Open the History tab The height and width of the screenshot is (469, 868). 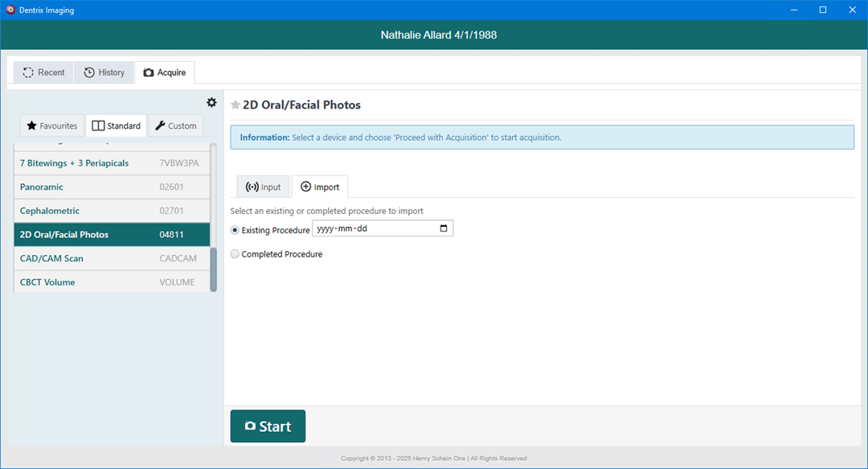[104, 72]
